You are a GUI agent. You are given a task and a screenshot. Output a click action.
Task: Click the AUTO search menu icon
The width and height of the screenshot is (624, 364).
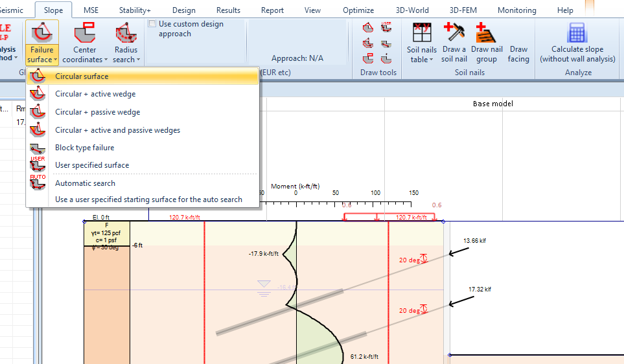(38, 182)
